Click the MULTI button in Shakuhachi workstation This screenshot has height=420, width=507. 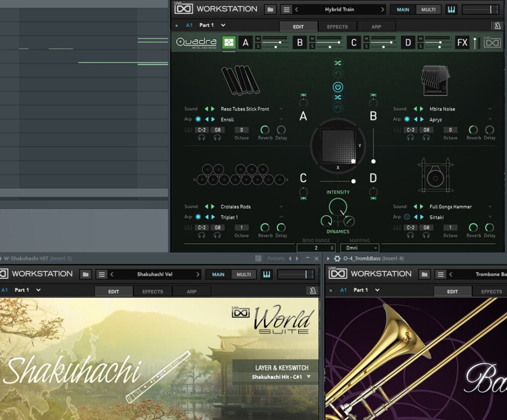pyautogui.click(x=244, y=274)
